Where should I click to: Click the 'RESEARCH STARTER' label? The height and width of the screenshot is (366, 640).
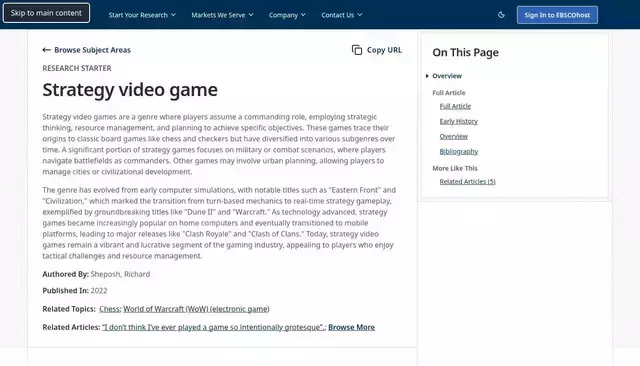tap(77, 68)
